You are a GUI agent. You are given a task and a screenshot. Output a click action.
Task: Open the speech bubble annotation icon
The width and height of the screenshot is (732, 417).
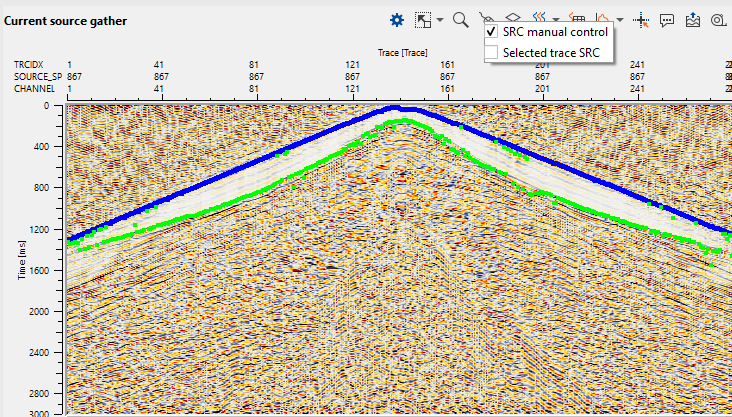click(668, 19)
